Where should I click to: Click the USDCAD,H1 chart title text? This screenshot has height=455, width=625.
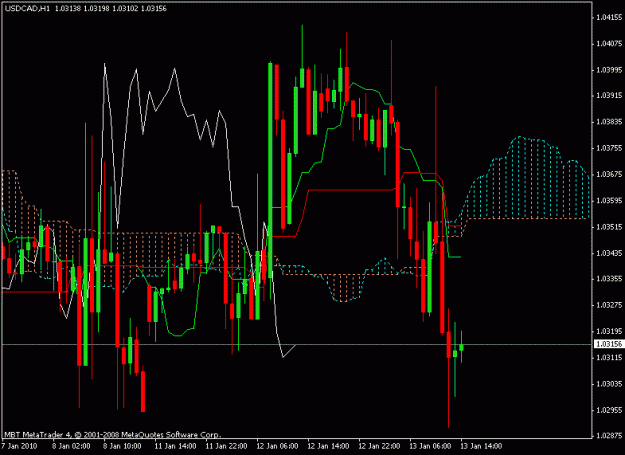[27, 8]
